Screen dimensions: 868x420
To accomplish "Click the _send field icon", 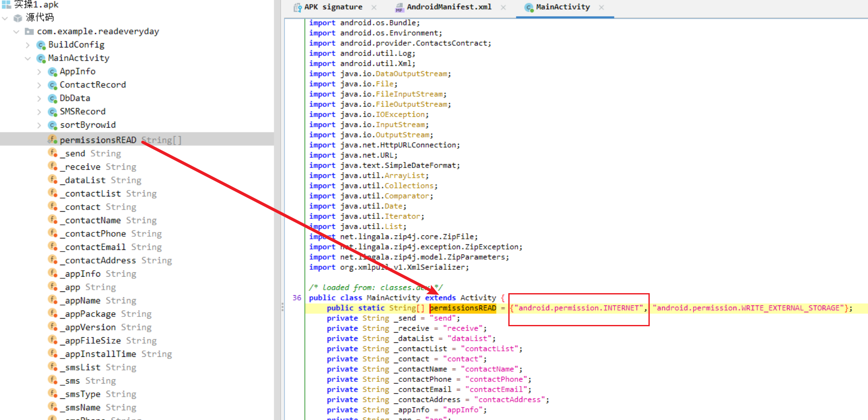I will 53,153.
